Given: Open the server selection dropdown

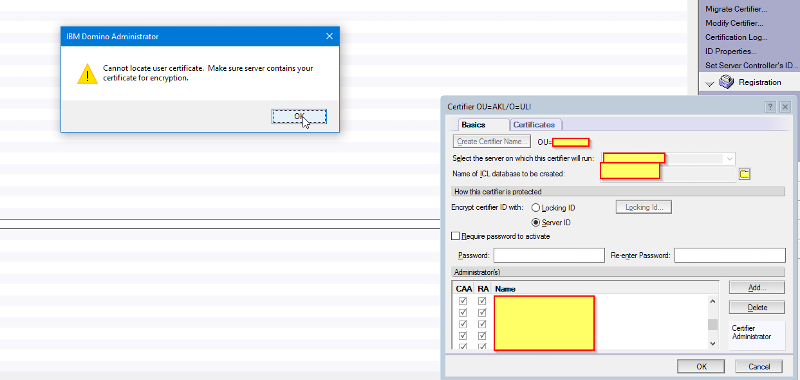Looking at the screenshot, I should (x=730, y=159).
